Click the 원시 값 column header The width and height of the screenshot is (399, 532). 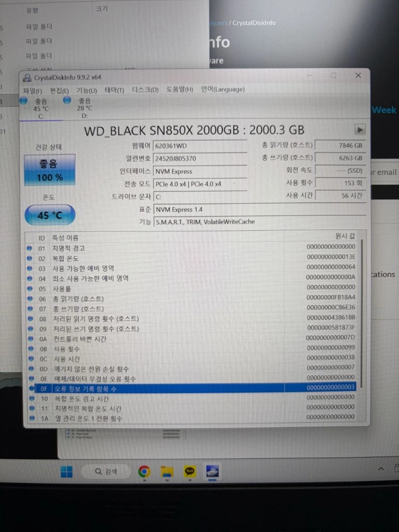(345, 236)
